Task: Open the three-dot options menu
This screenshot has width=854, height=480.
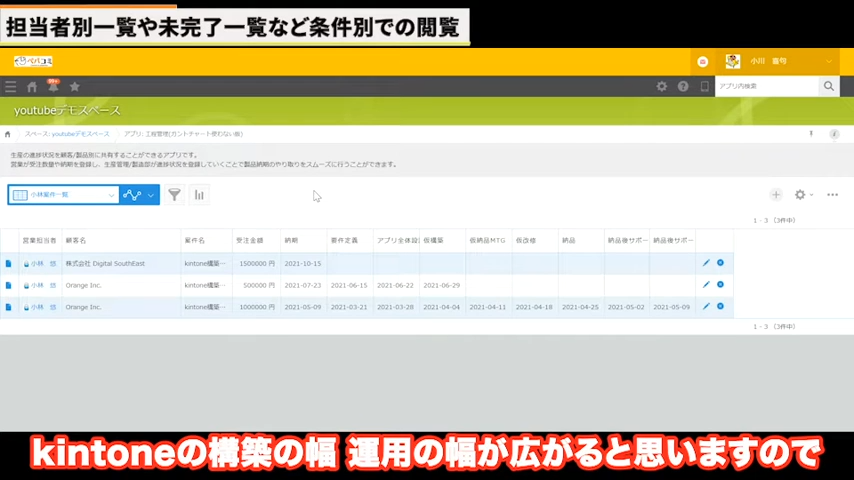Action: [832, 195]
